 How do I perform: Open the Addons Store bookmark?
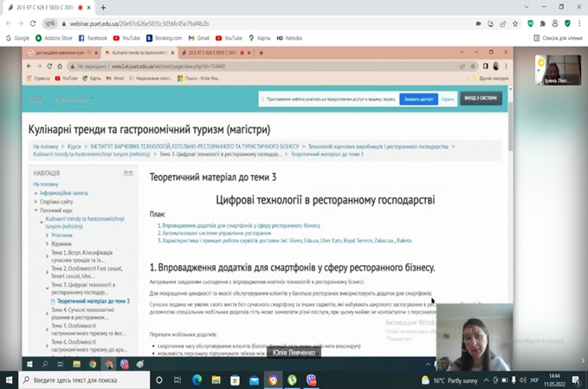(54, 38)
